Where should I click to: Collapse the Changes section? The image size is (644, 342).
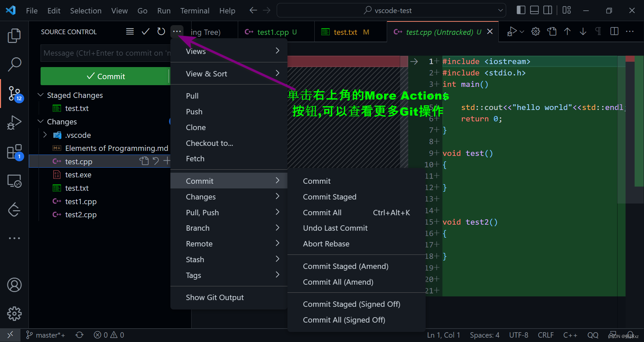click(41, 121)
